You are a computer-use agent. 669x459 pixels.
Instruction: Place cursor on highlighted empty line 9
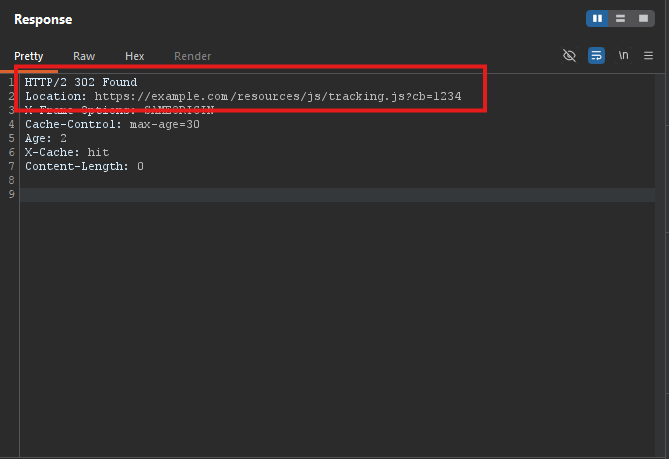coord(337,195)
